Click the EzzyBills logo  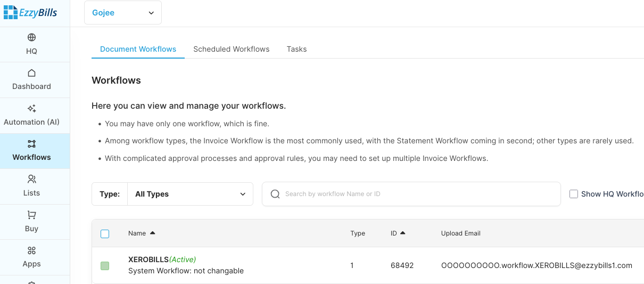[x=30, y=13]
